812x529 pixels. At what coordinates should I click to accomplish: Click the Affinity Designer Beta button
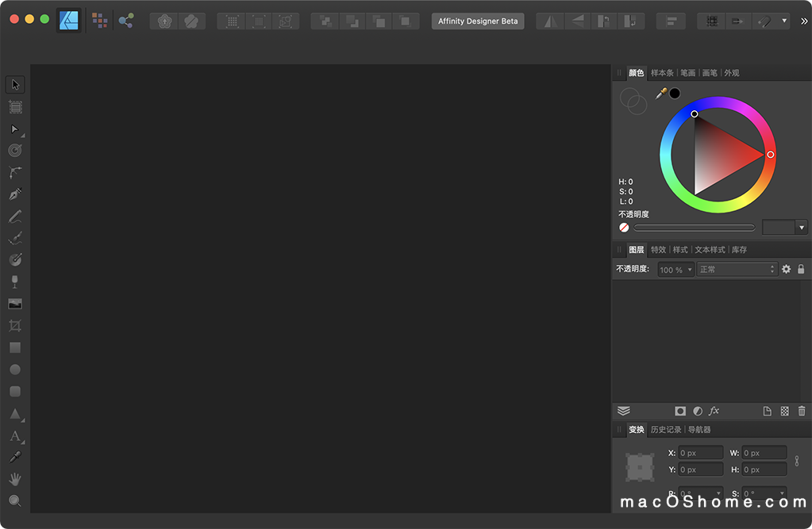(x=478, y=21)
